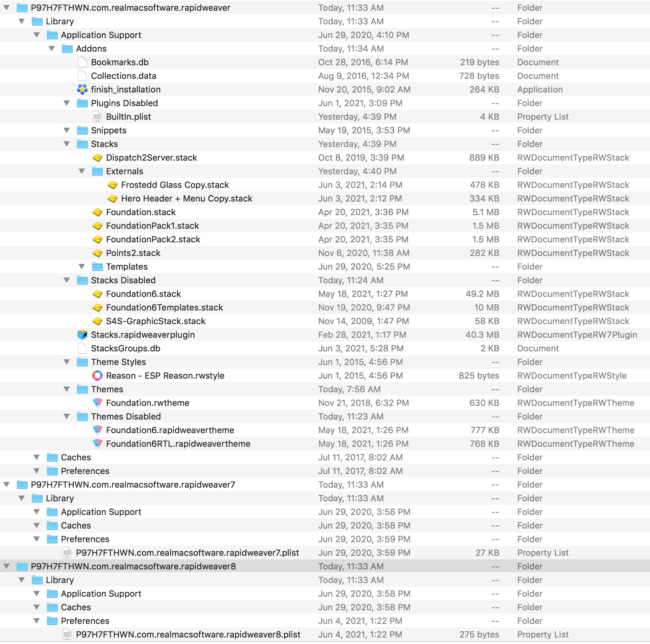The width and height of the screenshot is (650, 644).
Task: Collapse the Stacks folder disclosure triangle
Action: (67, 144)
